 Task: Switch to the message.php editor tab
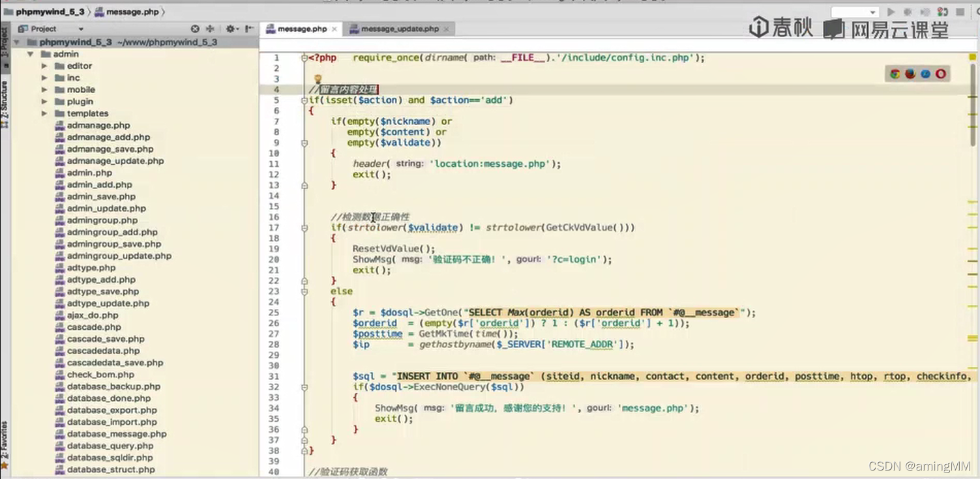tap(302, 29)
